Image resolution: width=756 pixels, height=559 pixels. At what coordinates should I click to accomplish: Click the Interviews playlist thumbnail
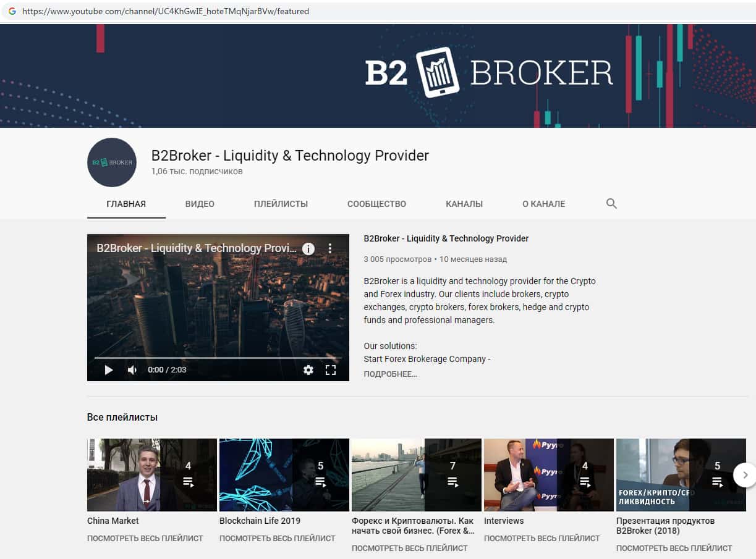point(549,475)
